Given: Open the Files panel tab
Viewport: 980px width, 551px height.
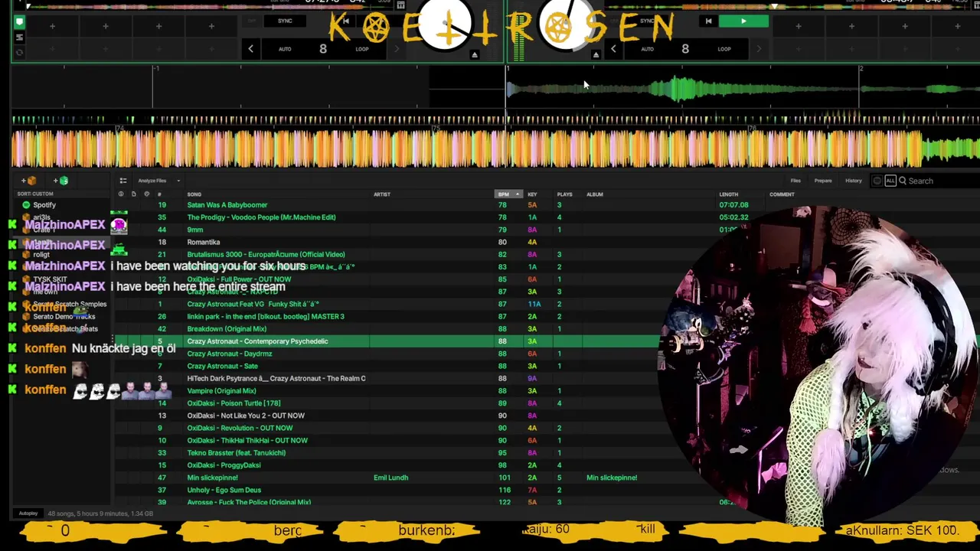Looking at the screenshot, I should 795,181.
